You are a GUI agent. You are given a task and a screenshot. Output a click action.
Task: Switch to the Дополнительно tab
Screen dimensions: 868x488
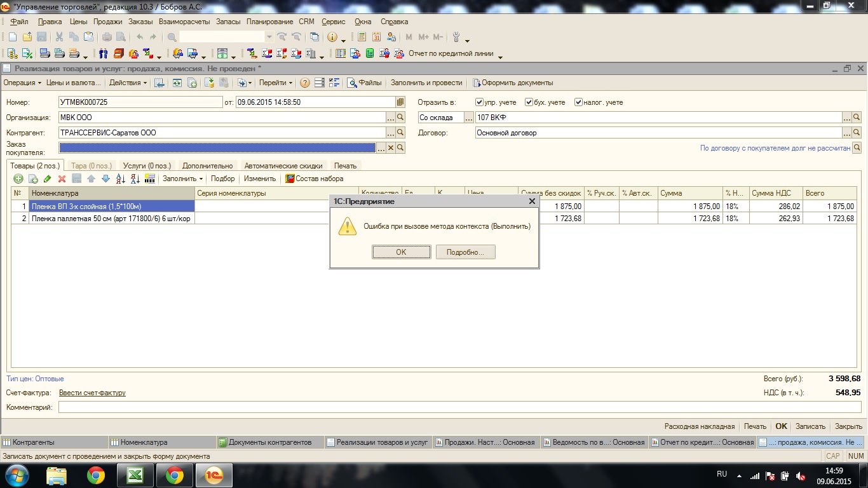tap(207, 166)
